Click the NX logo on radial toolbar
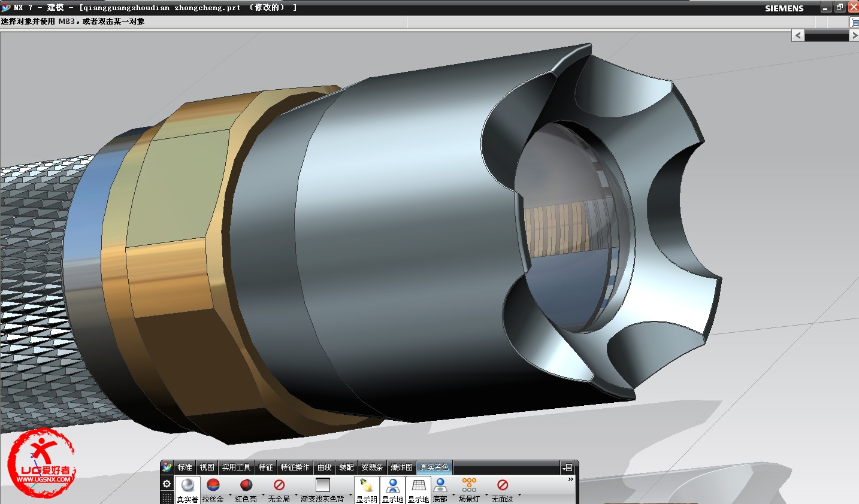Screen dimensions: 859x504 (167, 467)
